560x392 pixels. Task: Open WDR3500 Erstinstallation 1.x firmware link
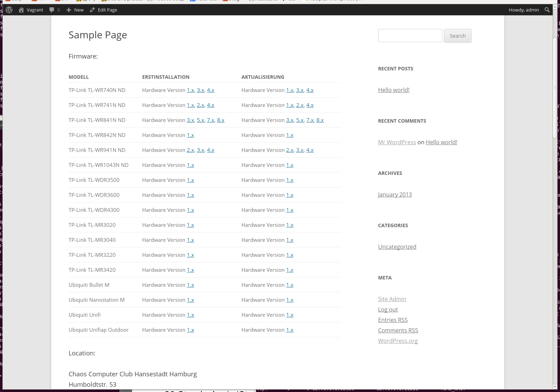pyautogui.click(x=190, y=180)
